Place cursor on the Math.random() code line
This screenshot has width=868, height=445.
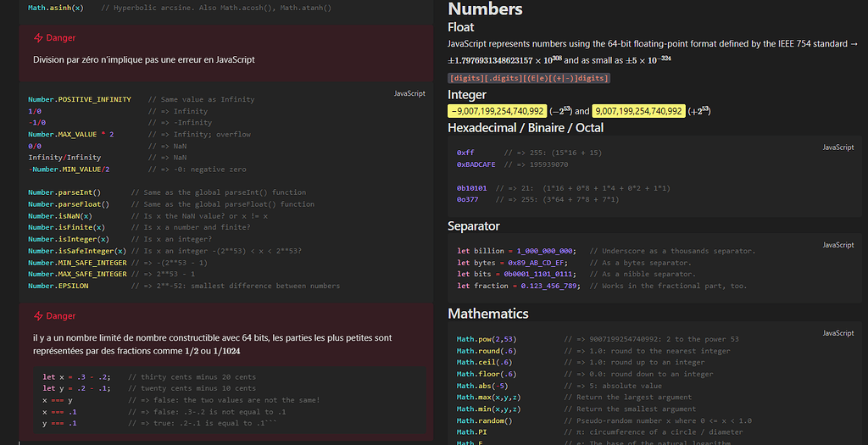tap(485, 420)
